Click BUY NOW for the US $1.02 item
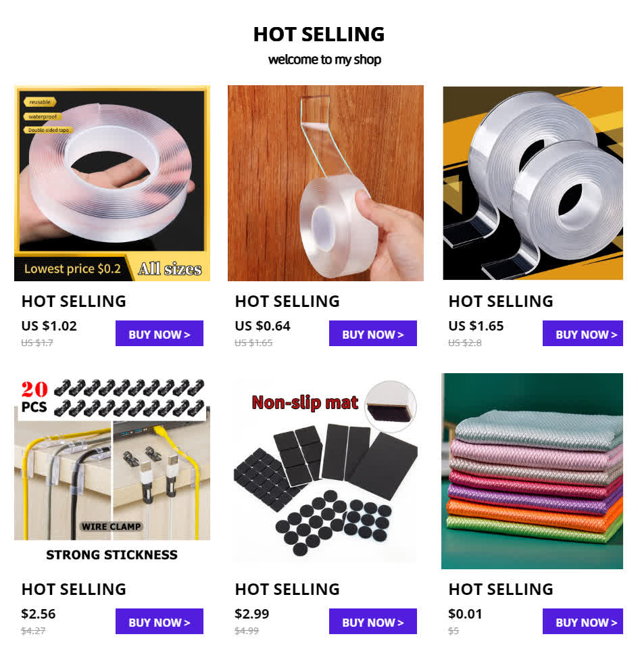 (159, 333)
